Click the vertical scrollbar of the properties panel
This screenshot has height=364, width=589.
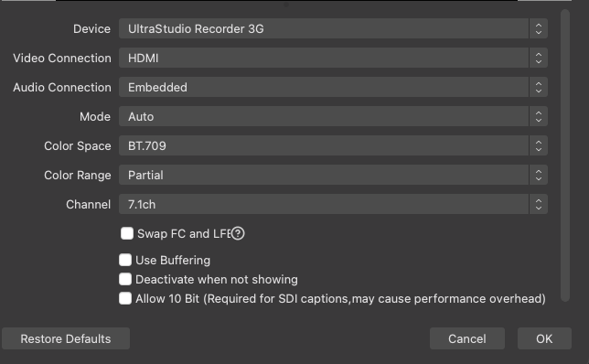[x=565, y=155]
